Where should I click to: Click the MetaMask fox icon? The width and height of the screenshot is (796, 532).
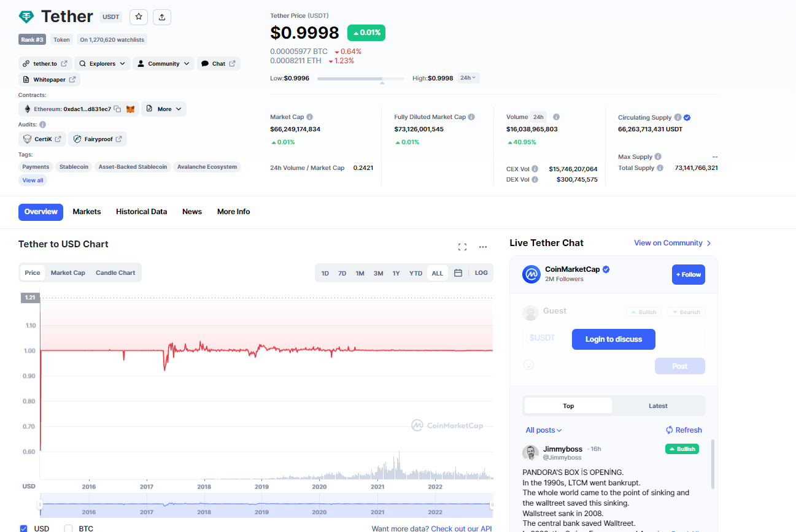coord(130,109)
